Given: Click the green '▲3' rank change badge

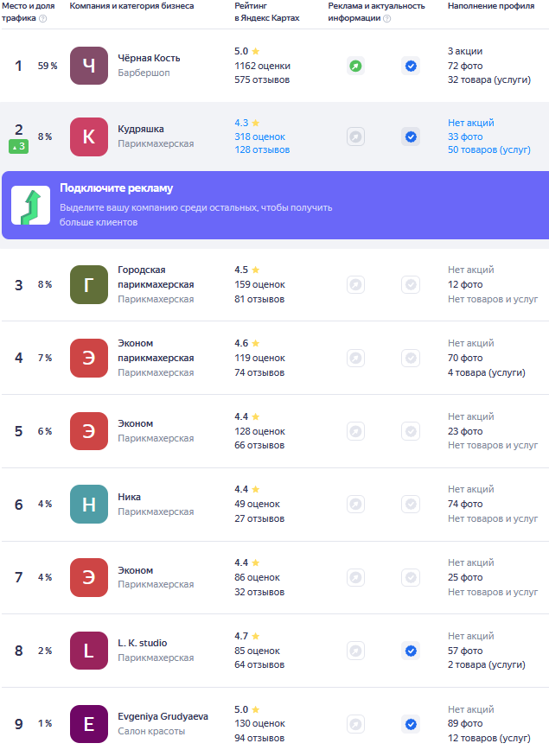Looking at the screenshot, I should pyautogui.click(x=18, y=147).
